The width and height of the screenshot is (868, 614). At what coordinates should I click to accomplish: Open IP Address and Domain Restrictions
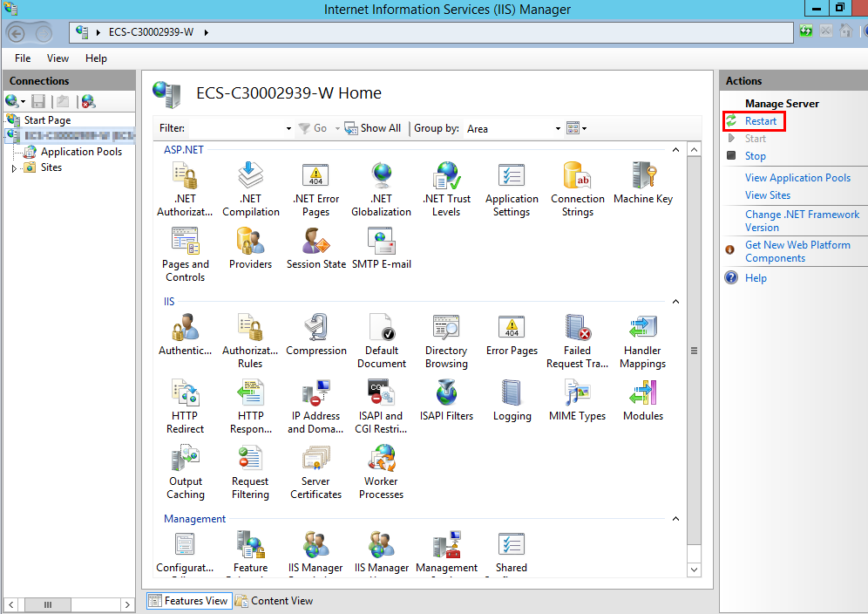pyautogui.click(x=315, y=406)
